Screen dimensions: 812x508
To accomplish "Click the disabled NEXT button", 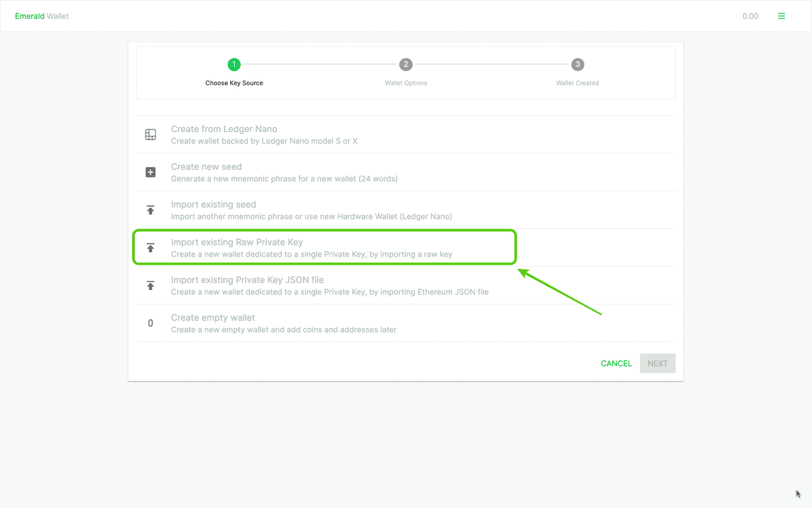I will click(657, 363).
